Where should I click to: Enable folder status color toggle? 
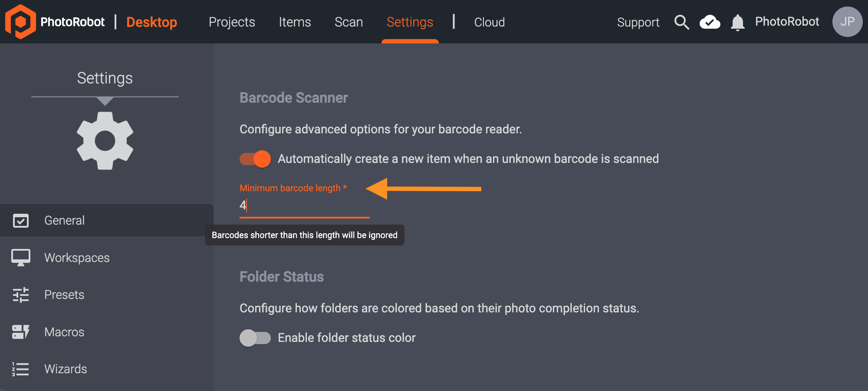tap(255, 338)
